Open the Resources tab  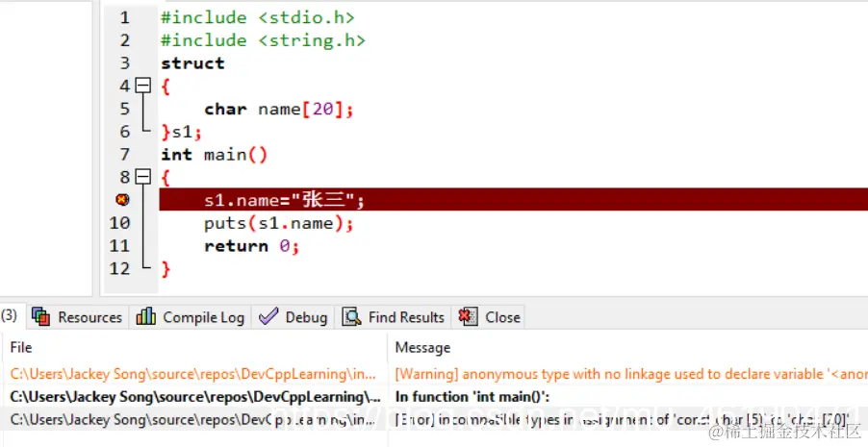click(x=77, y=317)
